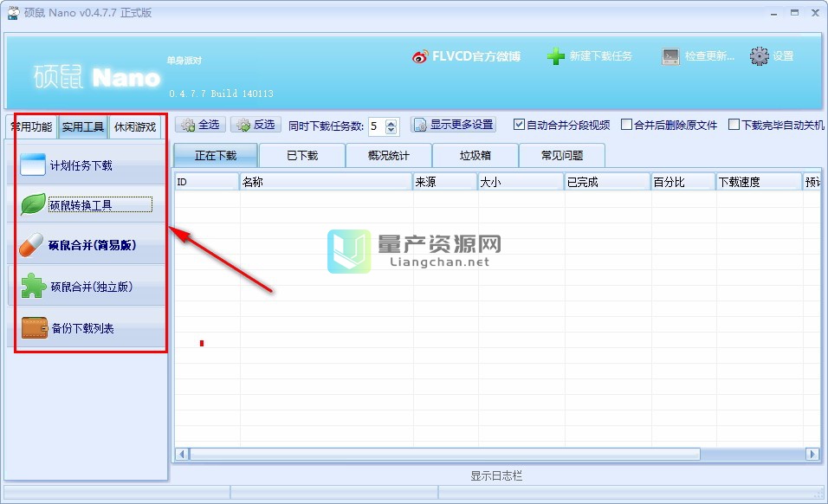The height and width of the screenshot is (504, 828).
Task: Sort by the 来源 column header
Action: [445, 182]
